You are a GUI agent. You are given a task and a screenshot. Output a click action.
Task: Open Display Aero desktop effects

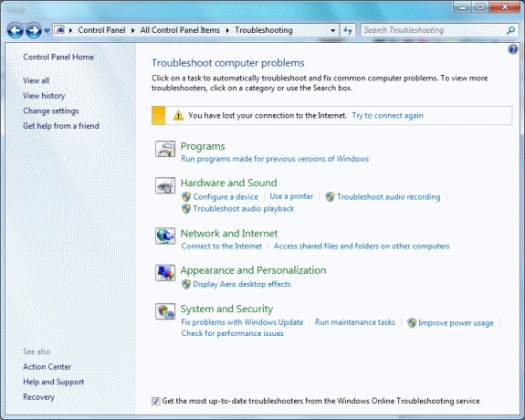pyautogui.click(x=242, y=284)
